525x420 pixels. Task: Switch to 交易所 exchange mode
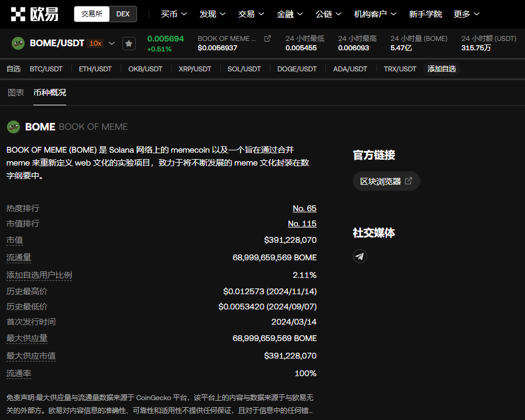pos(92,14)
